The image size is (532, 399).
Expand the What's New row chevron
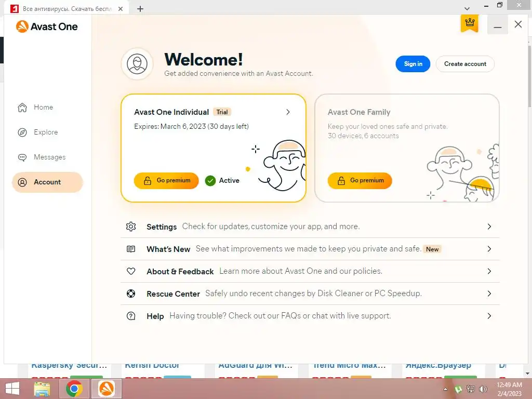[489, 249]
